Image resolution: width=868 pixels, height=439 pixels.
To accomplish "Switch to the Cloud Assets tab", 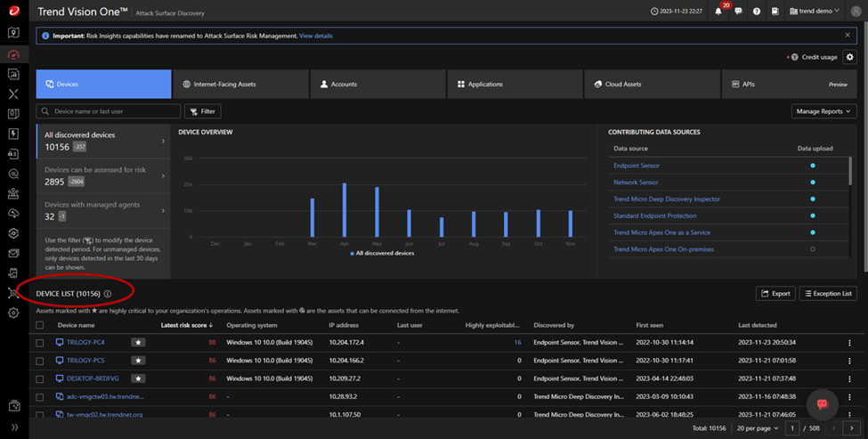I will pyautogui.click(x=652, y=84).
